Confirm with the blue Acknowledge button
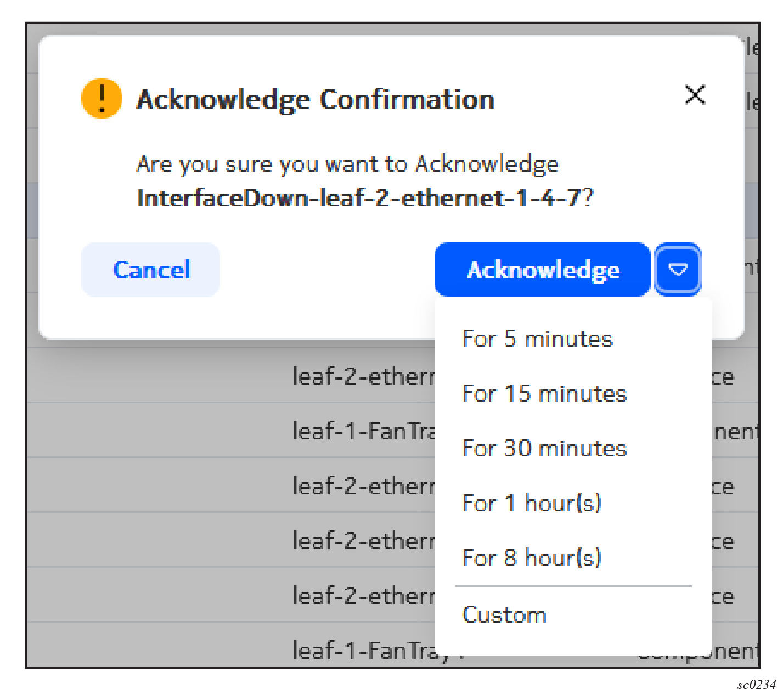 [x=542, y=270]
